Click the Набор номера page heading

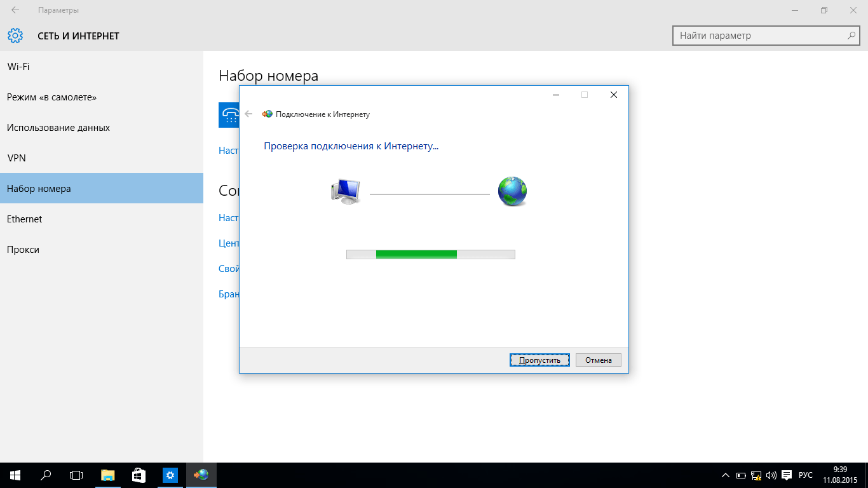pyautogui.click(x=268, y=76)
